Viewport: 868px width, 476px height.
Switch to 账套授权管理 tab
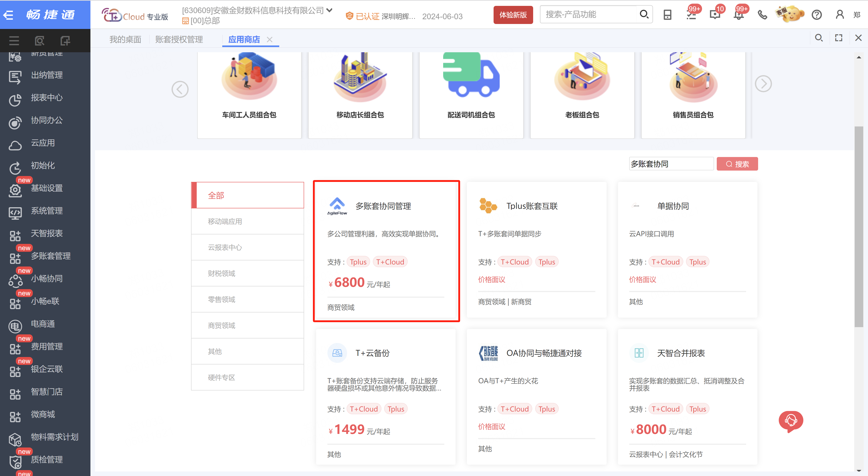coord(179,39)
